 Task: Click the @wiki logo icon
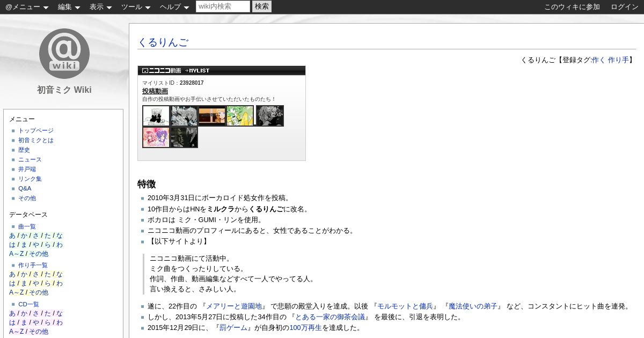click(x=64, y=53)
